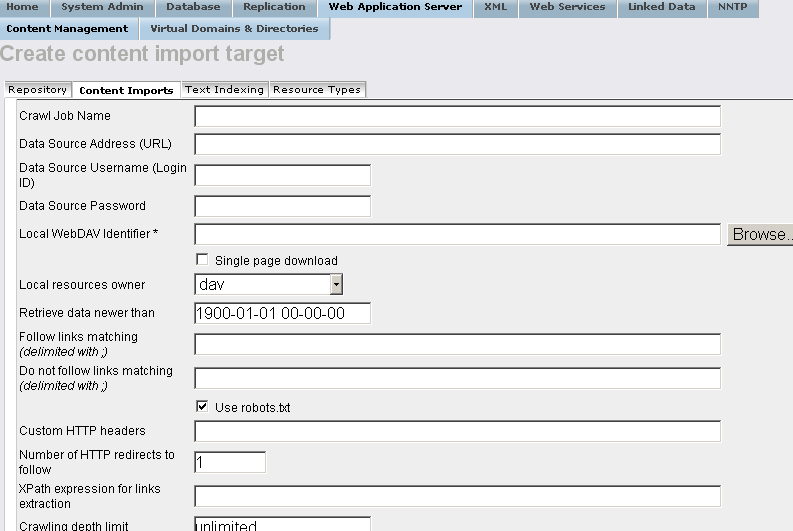Open the Replication menu tab
This screenshot has height=531, width=793.
274,8
